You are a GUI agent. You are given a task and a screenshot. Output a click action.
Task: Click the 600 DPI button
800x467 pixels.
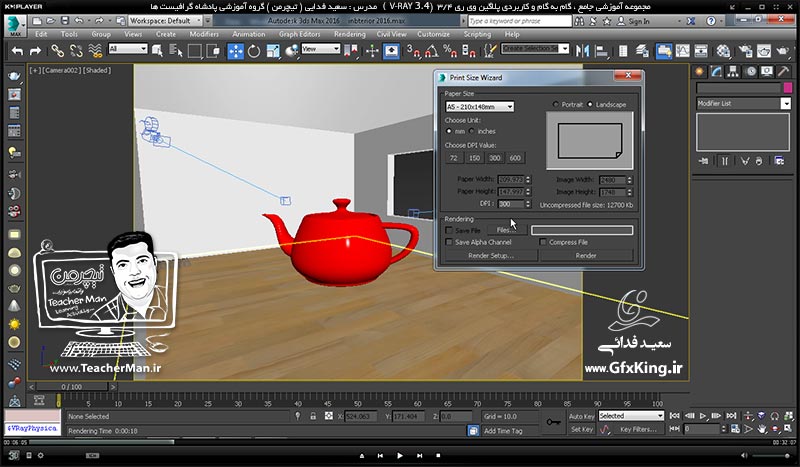pos(515,158)
